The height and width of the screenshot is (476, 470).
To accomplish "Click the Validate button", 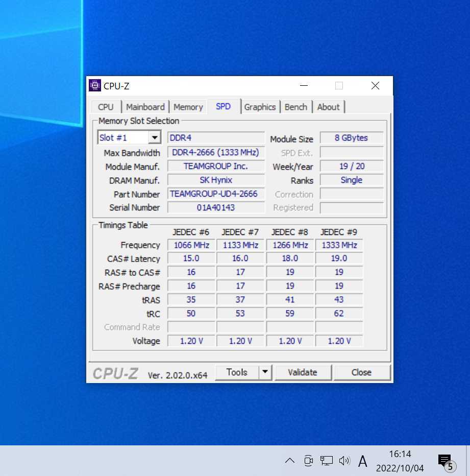I will (303, 372).
